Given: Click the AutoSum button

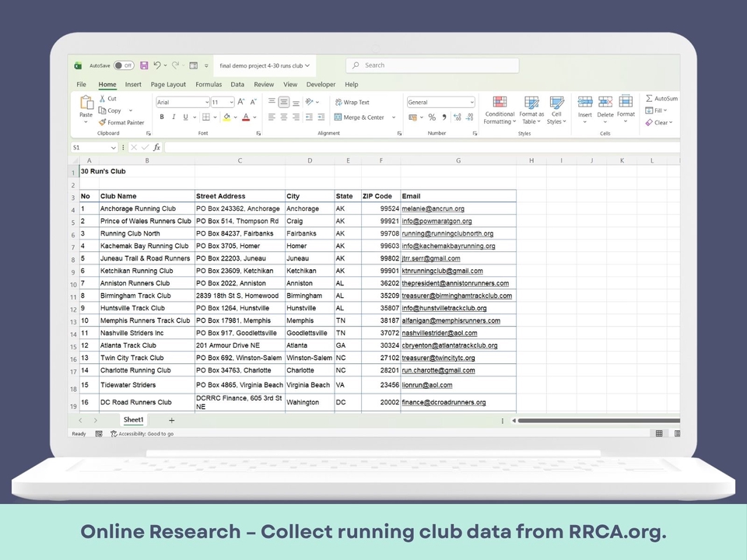Looking at the screenshot, I should [x=661, y=99].
